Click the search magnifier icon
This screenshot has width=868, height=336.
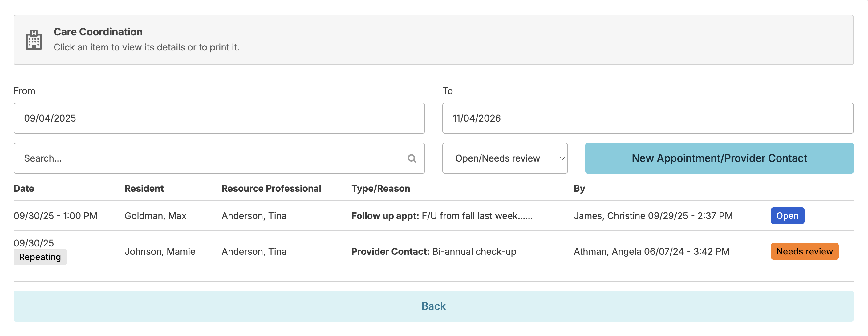[412, 158]
